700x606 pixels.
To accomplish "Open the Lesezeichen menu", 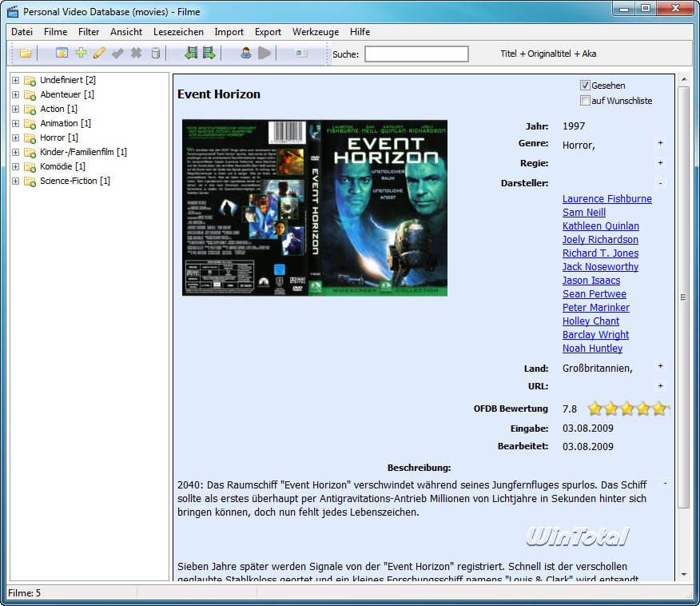I will pos(178,32).
